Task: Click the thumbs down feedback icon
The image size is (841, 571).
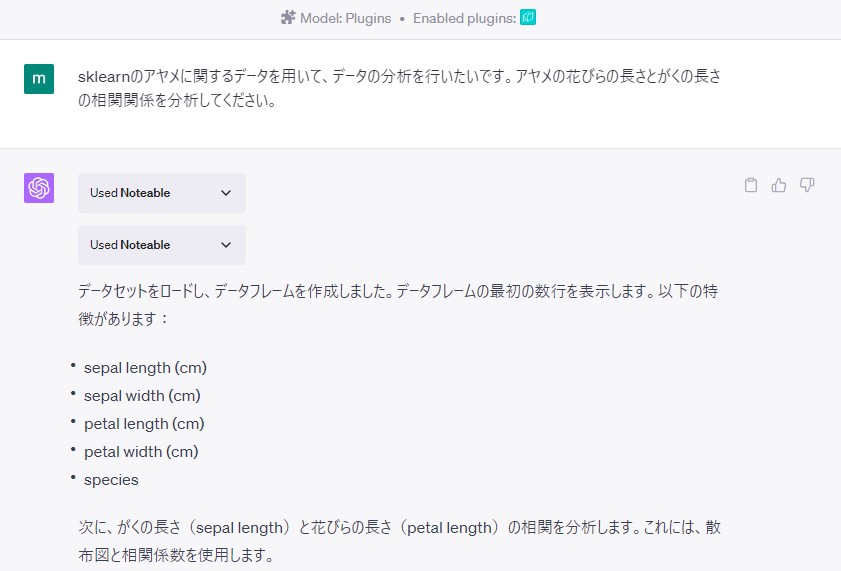Action: [x=807, y=185]
